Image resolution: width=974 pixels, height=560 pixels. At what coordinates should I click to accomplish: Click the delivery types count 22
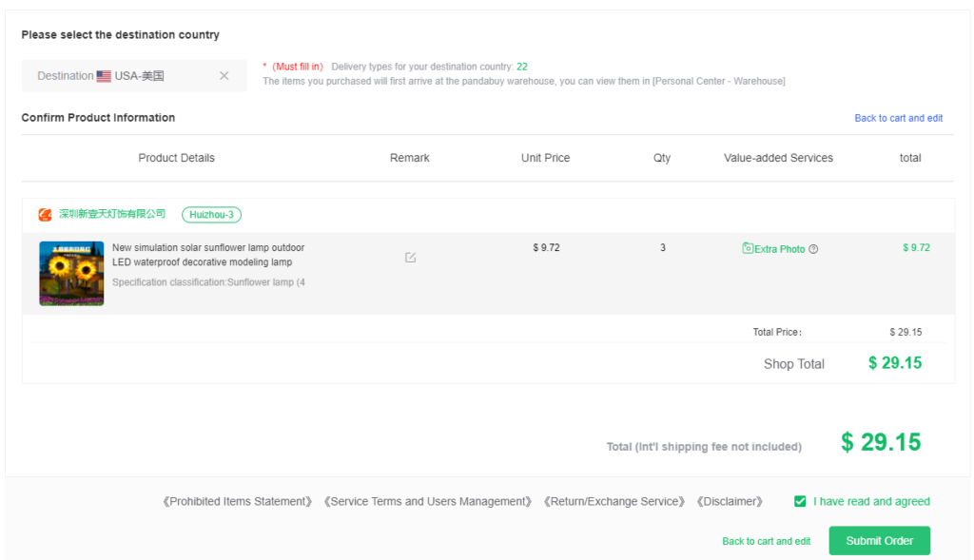tap(521, 67)
